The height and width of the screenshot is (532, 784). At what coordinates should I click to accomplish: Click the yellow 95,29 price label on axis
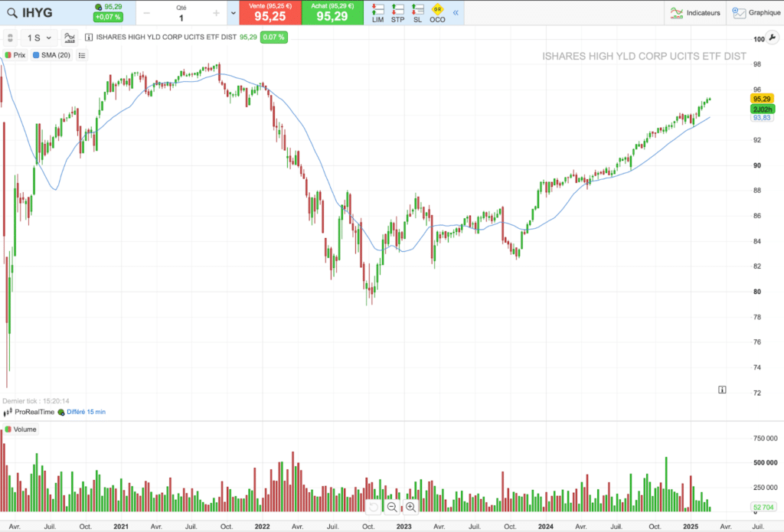[762, 99]
